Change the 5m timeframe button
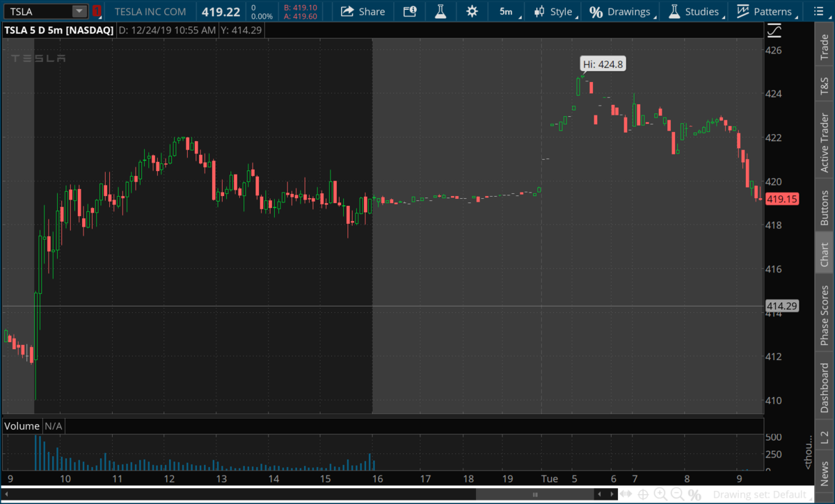Viewport: 835px width, 504px height. point(506,11)
